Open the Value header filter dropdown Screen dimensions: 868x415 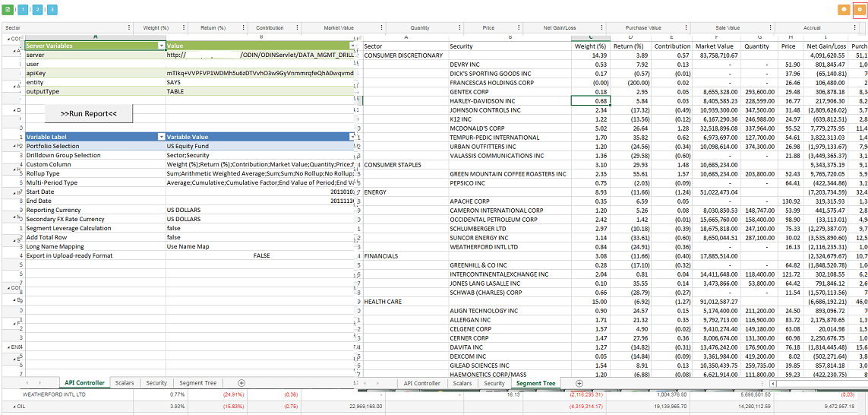click(352, 46)
